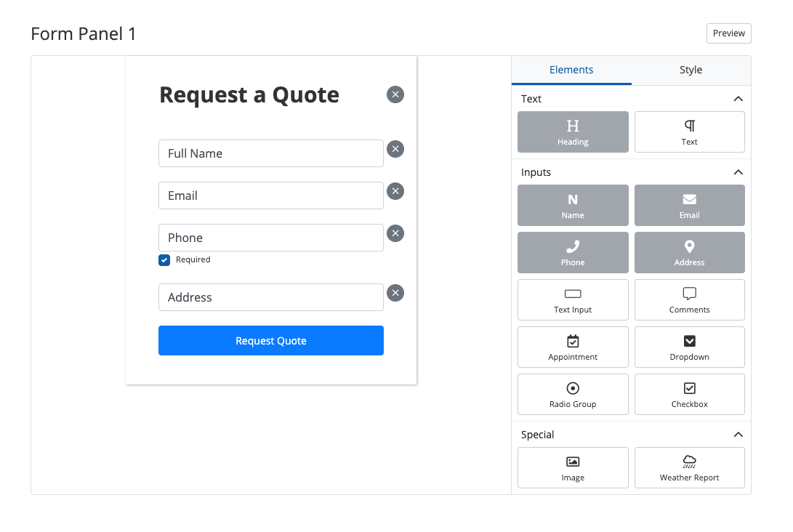The image size is (793, 532).
Task: Switch to the Style tab
Action: pyautogui.click(x=691, y=70)
